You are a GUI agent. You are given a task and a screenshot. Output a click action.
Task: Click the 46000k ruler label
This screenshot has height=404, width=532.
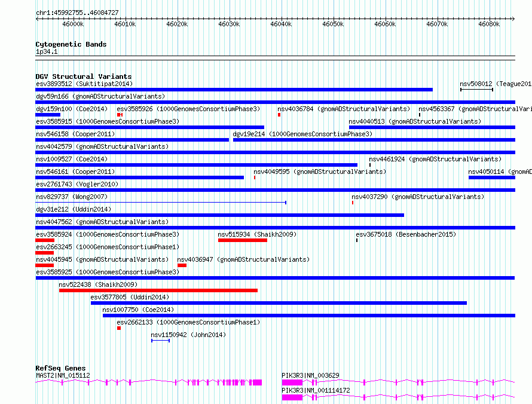[73, 24]
